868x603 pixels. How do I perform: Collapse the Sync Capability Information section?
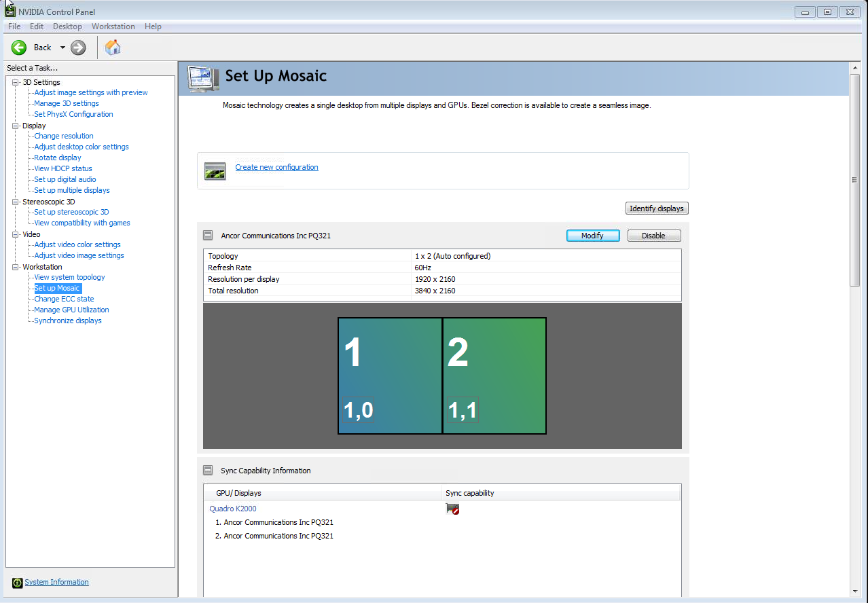(209, 470)
